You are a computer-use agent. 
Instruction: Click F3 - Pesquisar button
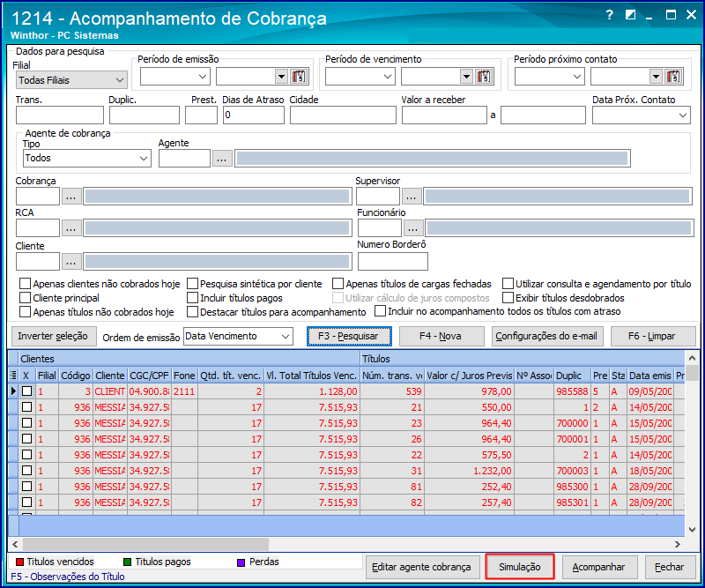pyautogui.click(x=349, y=336)
